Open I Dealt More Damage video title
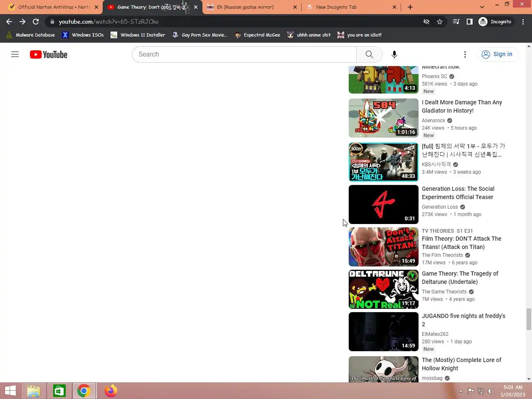Image resolution: width=532 pixels, height=399 pixels. pos(462,106)
